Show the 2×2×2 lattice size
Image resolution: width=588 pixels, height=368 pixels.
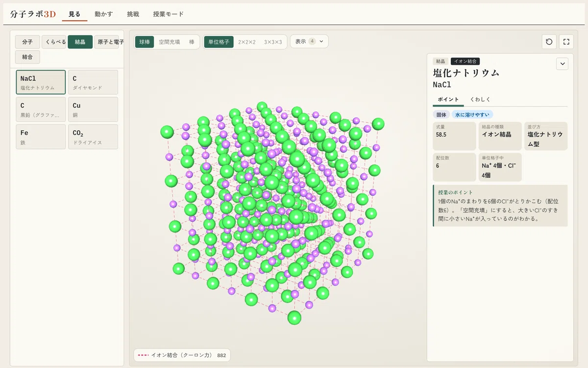tap(247, 42)
